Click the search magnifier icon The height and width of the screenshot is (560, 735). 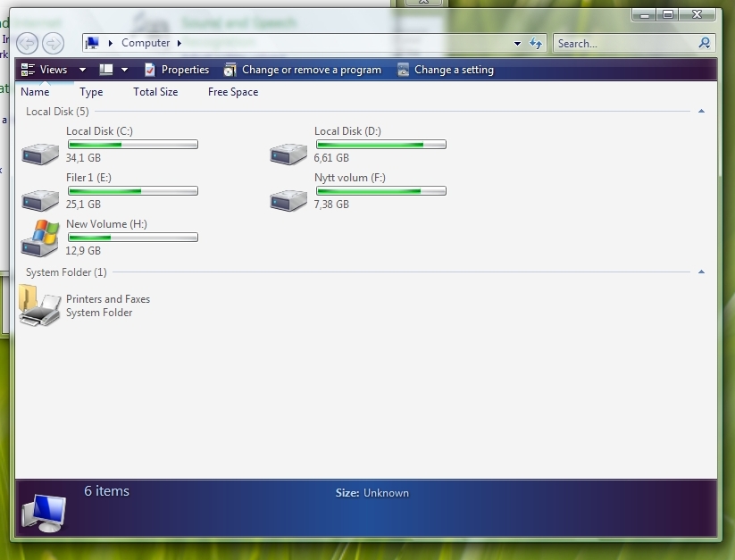[x=705, y=43]
